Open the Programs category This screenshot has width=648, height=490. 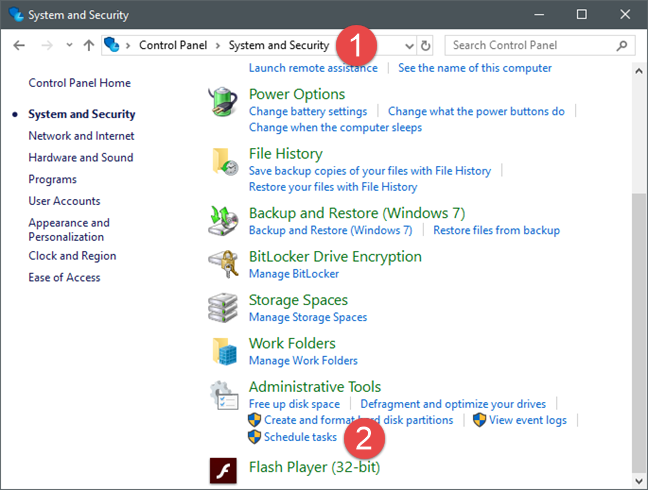pyautogui.click(x=52, y=179)
